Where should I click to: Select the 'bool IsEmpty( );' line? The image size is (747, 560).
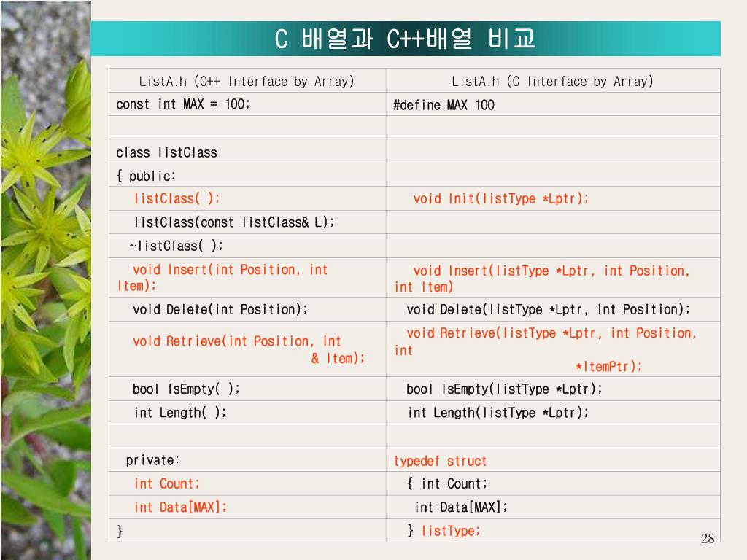pyautogui.click(x=186, y=389)
